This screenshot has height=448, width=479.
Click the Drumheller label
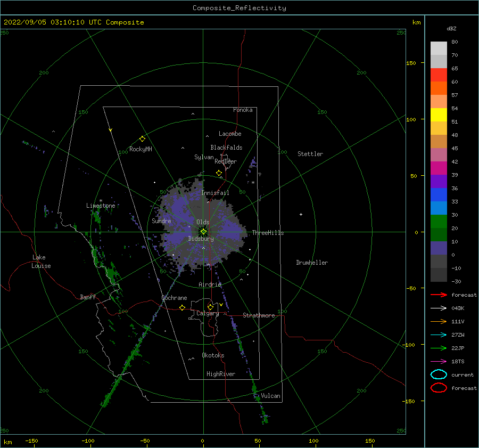(x=312, y=263)
